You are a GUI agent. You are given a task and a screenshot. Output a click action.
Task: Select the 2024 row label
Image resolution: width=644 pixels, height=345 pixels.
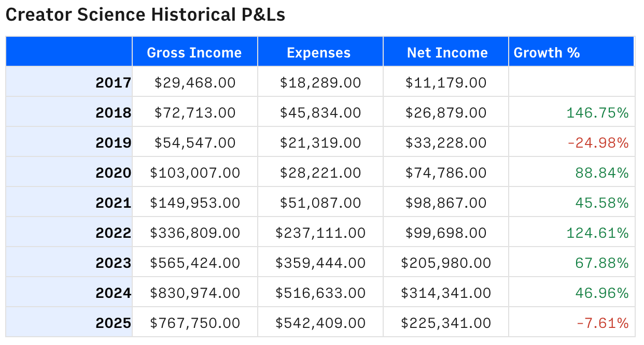pyautogui.click(x=113, y=293)
